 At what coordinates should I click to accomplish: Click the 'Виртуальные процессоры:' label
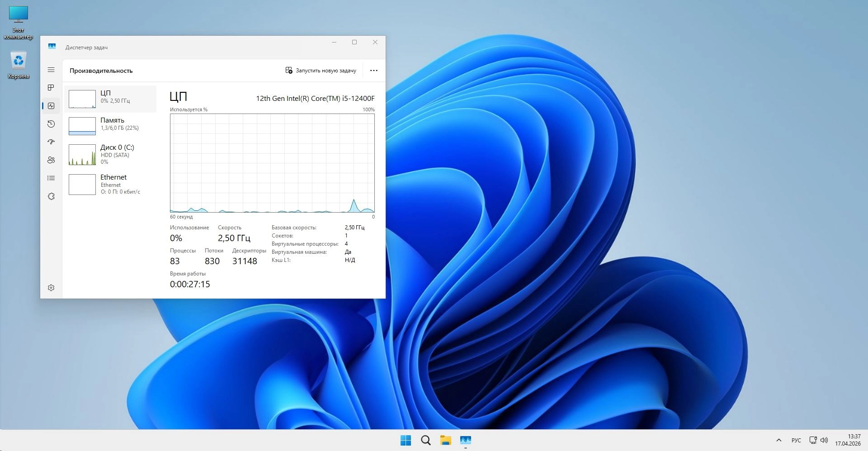coord(305,244)
